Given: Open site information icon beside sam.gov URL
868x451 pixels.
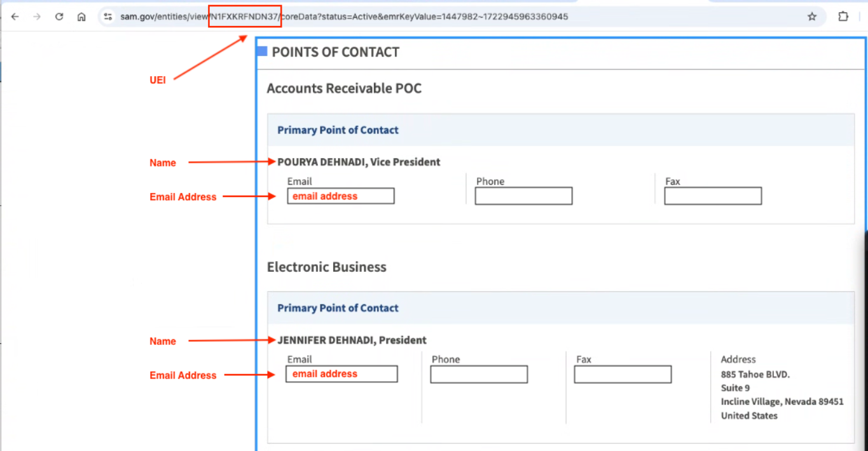Looking at the screenshot, I should click(x=106, y=17).
